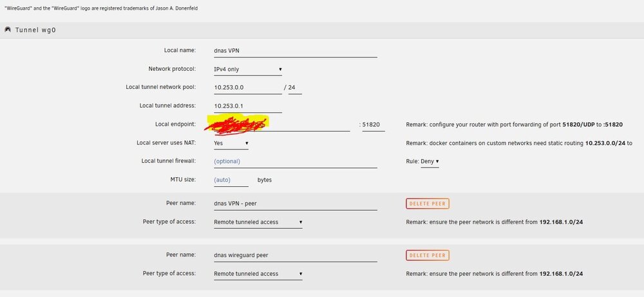Click peer network remark under 'dnas wireguard peer'

[495, 274]
